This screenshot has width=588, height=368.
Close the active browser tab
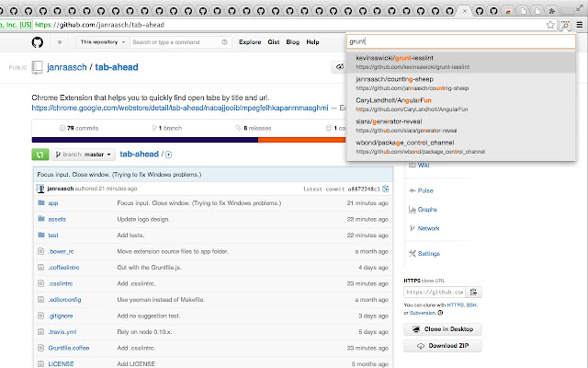tap(465, 11)
